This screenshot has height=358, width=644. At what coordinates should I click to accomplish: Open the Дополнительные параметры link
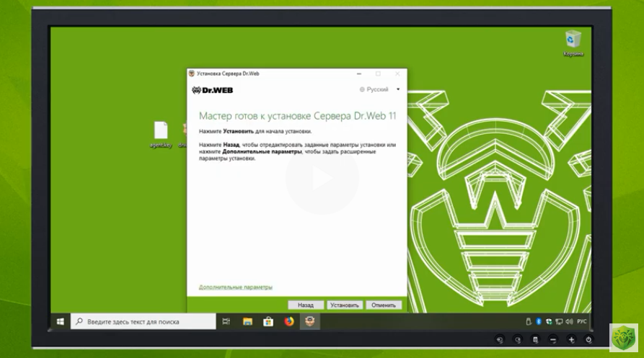pos(236,287)
